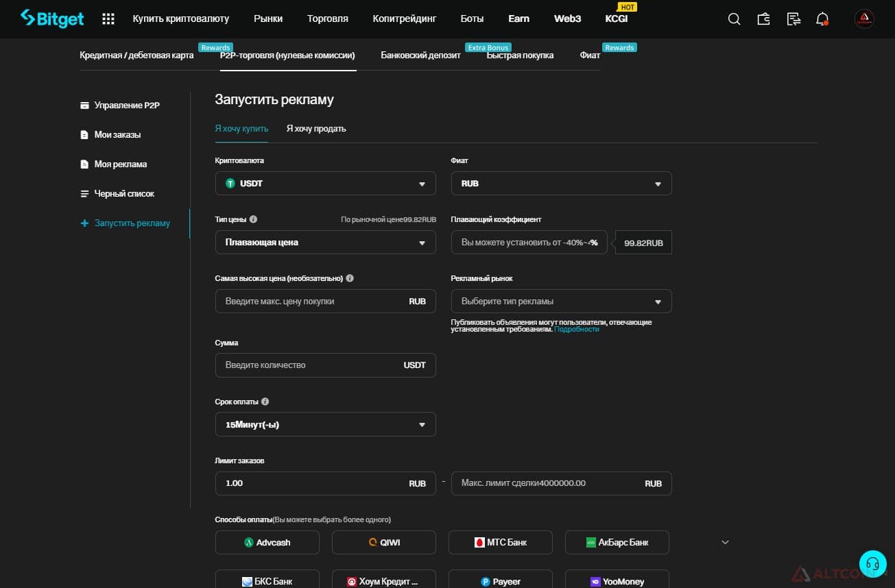Open Кредитная / дебетовая карта tab
This screenshot has height=588, width=895.
point(136,55)
